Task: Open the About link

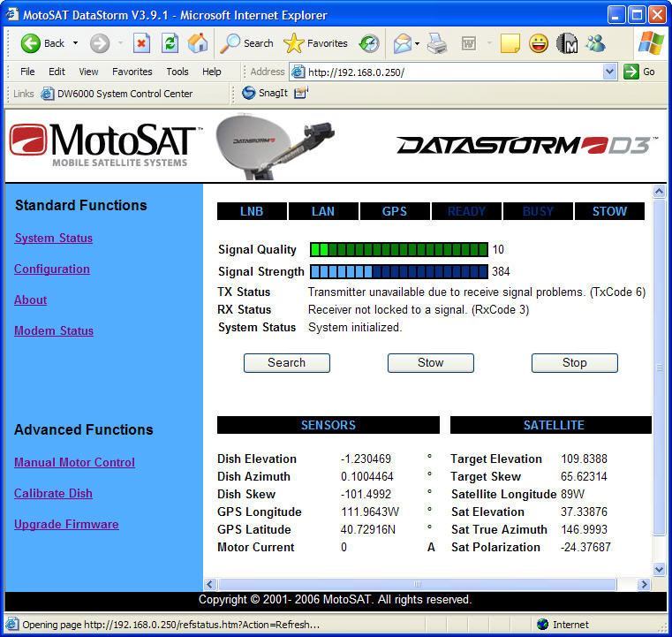Action: [30, 300]
